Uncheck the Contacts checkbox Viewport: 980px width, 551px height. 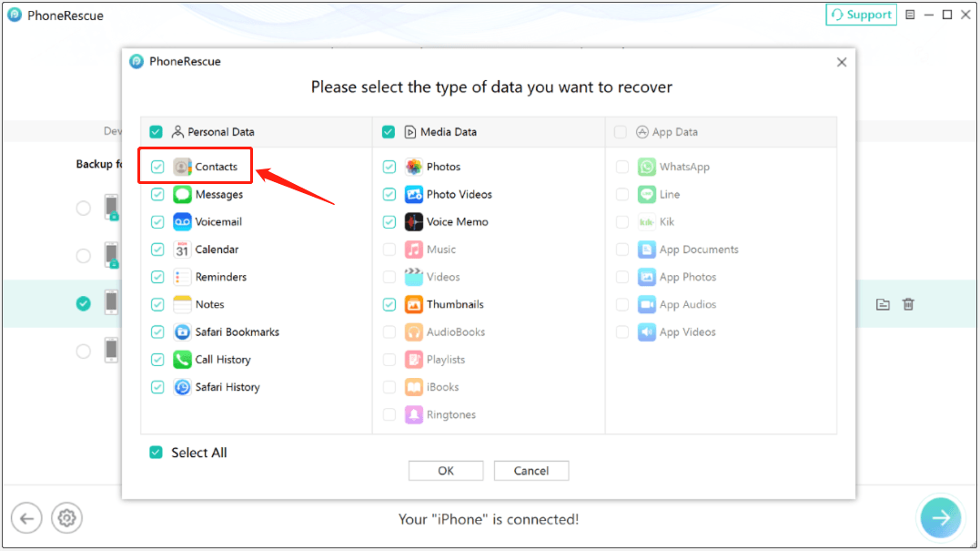[157, 167]
